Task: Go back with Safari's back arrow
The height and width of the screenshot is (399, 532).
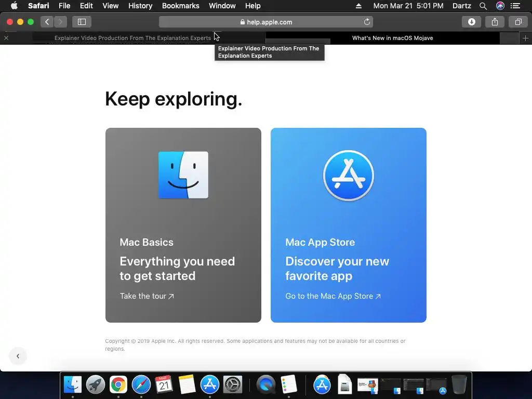Action: coord(47,22)
